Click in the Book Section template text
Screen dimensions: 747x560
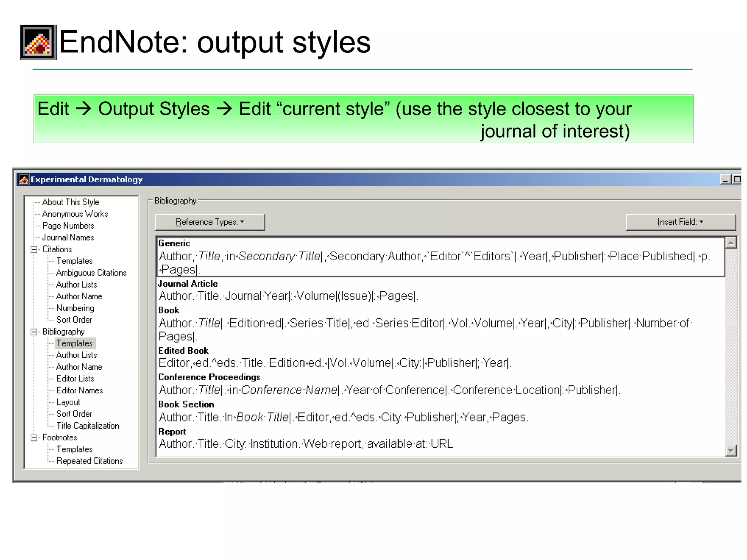(x=344, y=417)
